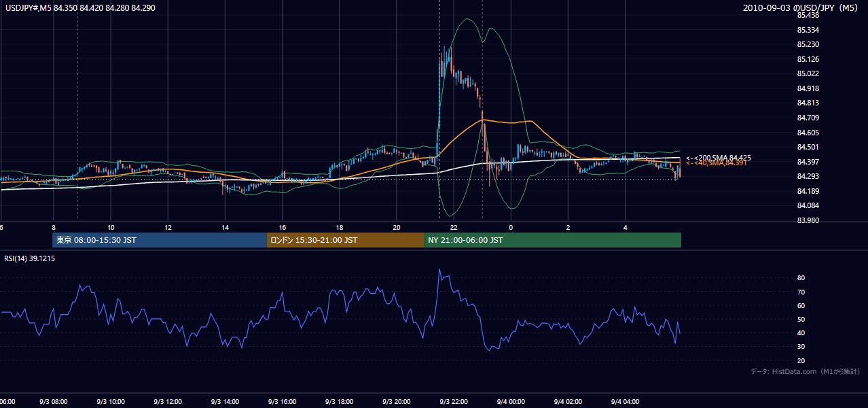Click the 9/4 00:00 time axis label

coord(510,401)
